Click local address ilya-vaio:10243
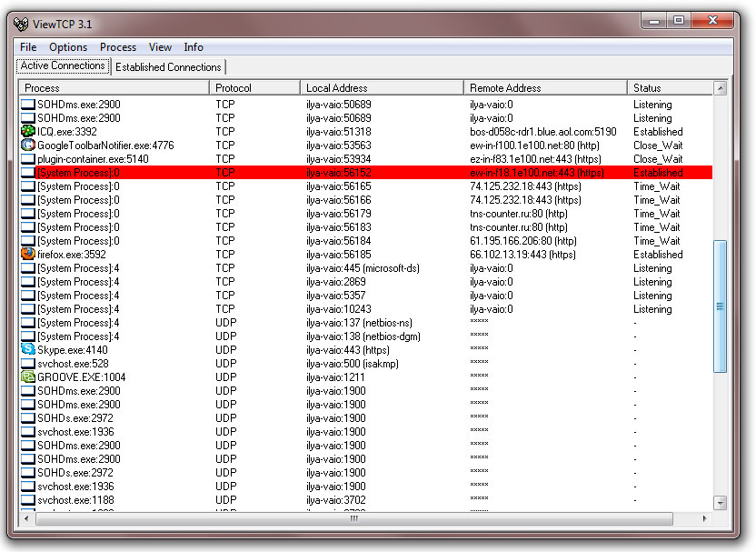Viewport: 756px width, 552px height. click(x=338, y=309)
